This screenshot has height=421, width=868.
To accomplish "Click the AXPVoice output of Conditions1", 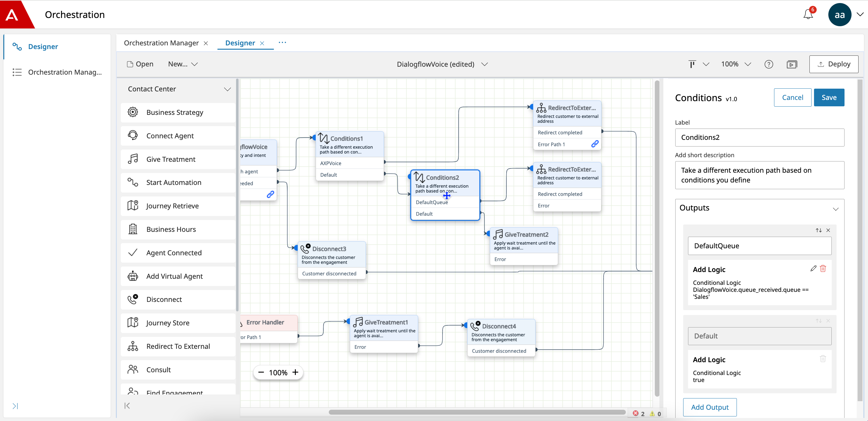I will (x=350, y=163).
